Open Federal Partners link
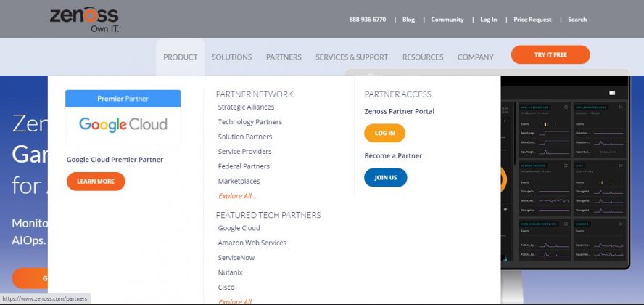The height and width of the screenshot is (305, 644). [244, 166]
